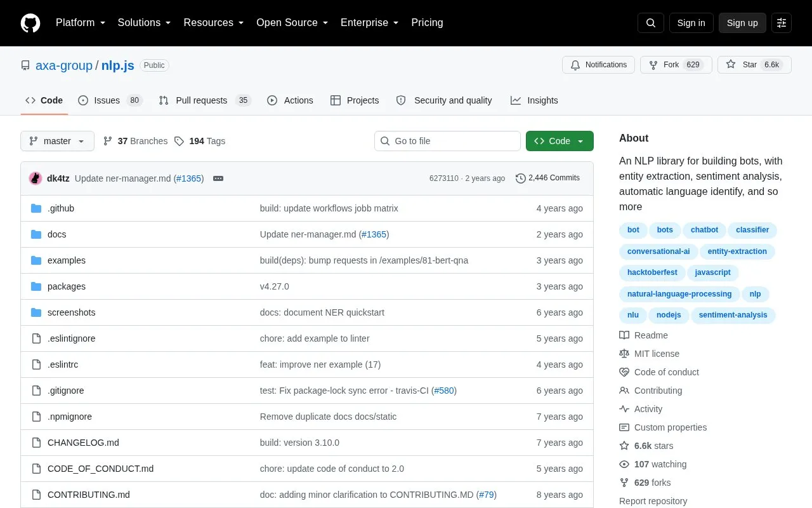
Task: Open the axa-group owner link
Action: click(x=64, y=65)
